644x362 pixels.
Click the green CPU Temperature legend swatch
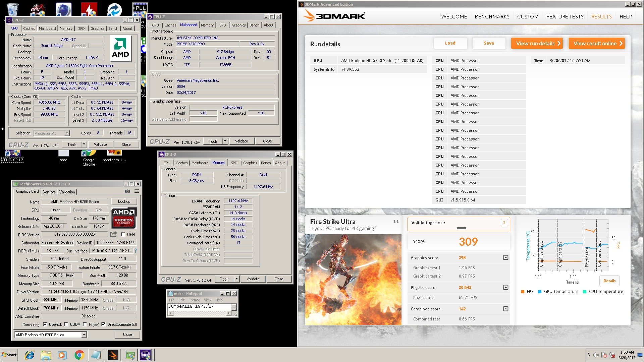pos(585,292)
